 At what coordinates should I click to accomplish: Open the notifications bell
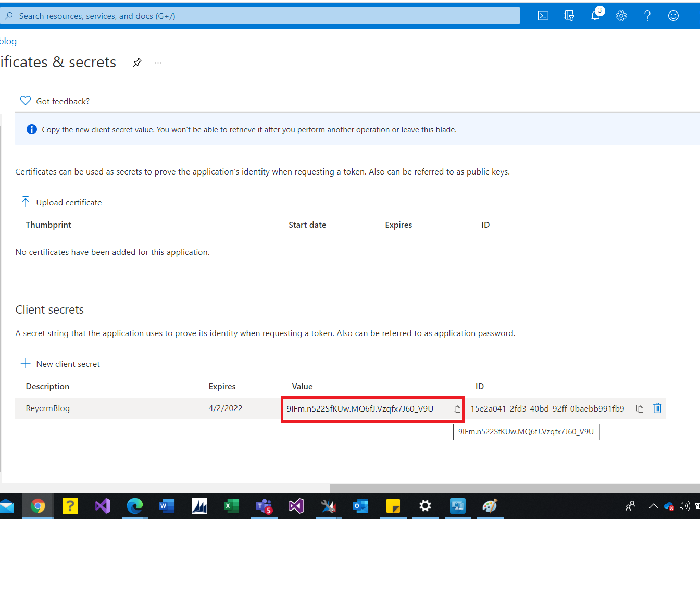tap(595, 16)
